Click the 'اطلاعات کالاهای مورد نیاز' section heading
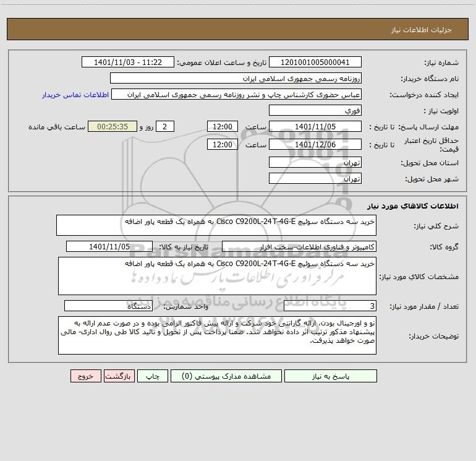Image resolution: width=476 pixels, height=461 pixels. [x=413, y=206]
